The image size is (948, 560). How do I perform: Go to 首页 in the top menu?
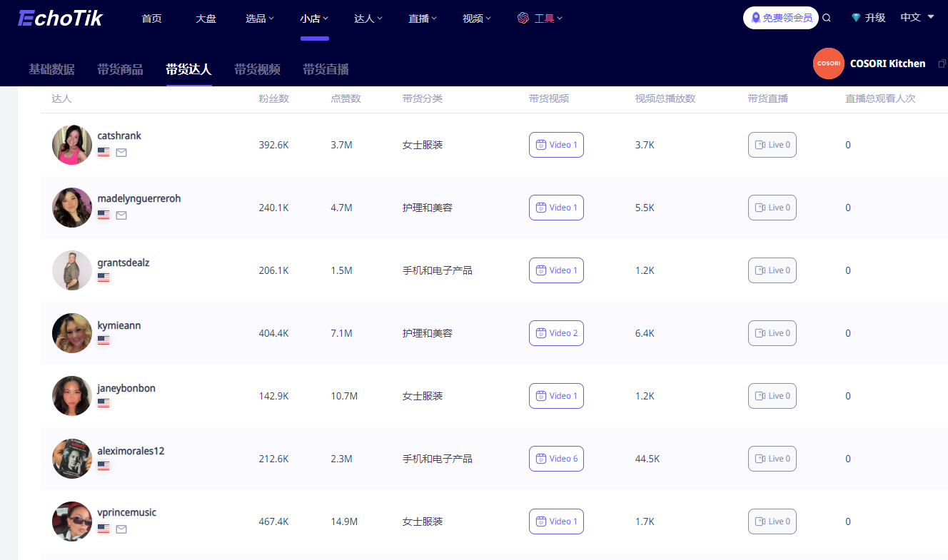[151, 19]
